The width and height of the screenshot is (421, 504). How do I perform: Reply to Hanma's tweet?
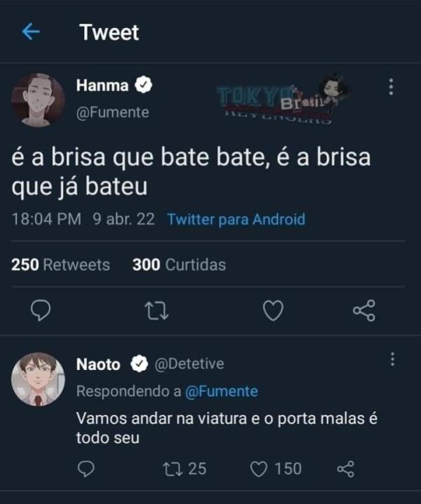[41, 310]
